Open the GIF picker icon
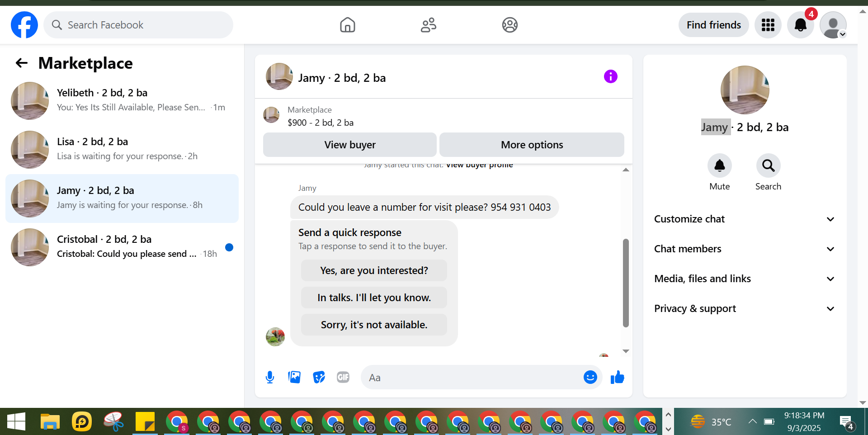This screenshot has height=435, width=868. [x=343, y=377]
